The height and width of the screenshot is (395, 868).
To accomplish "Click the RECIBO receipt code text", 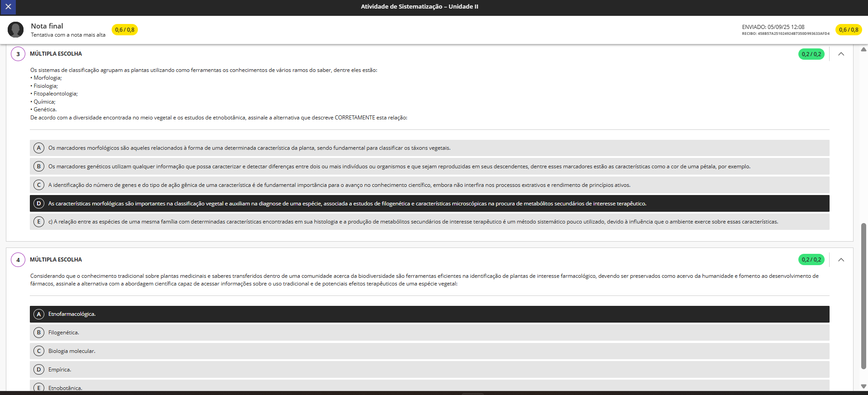I will tap(786, 33).
